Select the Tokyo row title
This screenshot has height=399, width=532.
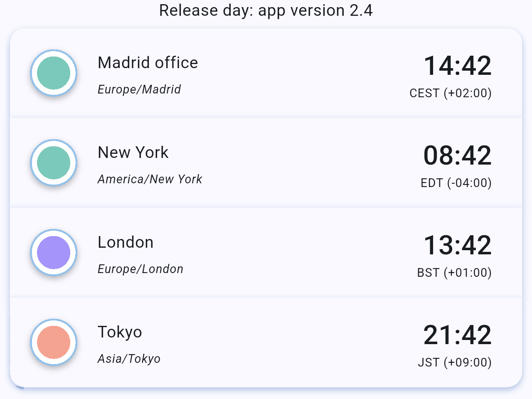(120, 332)
